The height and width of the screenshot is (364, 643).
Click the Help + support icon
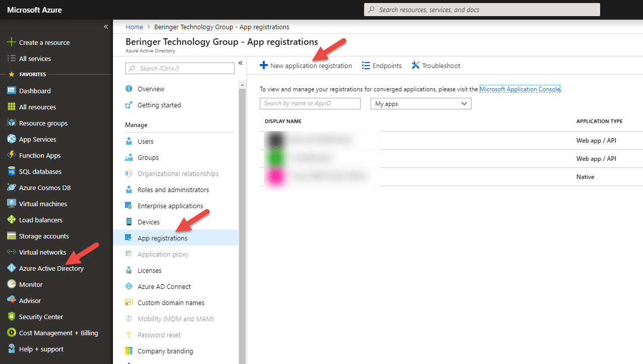[x=12, y=349]
